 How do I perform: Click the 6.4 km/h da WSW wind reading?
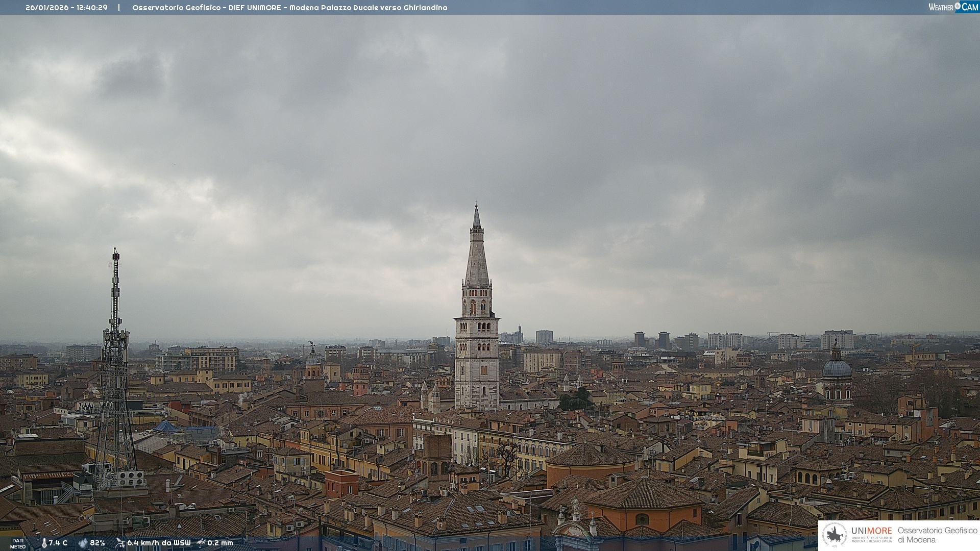coord(159,543)
